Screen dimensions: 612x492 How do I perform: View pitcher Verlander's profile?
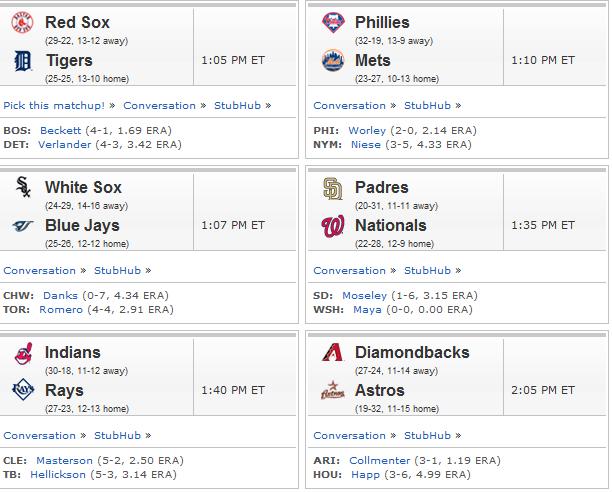(64, 144)
